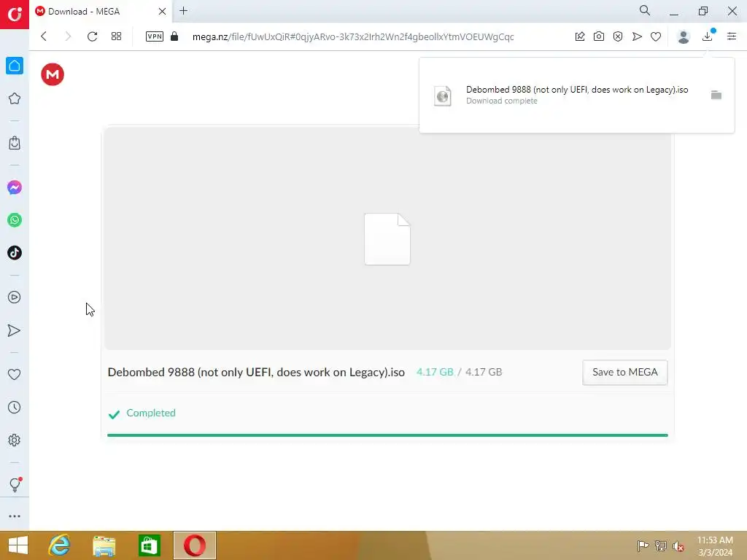747x560 pixels.
Task: Take a snapshot with the camera icon
Action: pos(599,36)
